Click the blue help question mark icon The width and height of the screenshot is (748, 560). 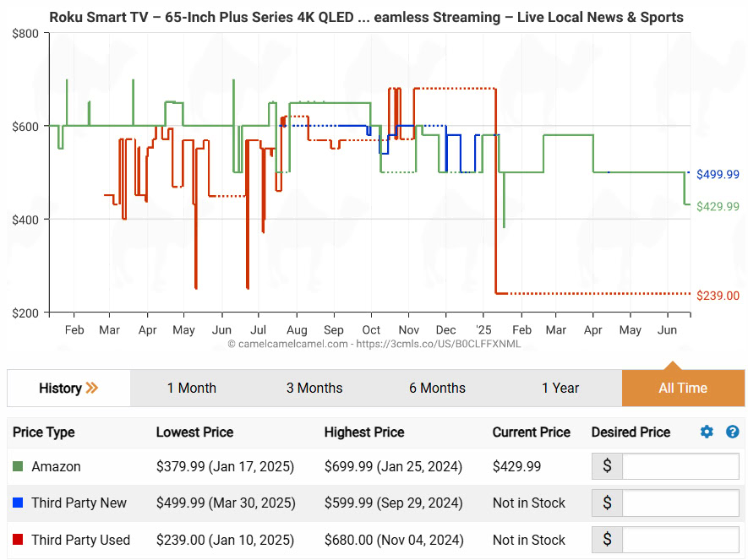[x=732, y=432]
